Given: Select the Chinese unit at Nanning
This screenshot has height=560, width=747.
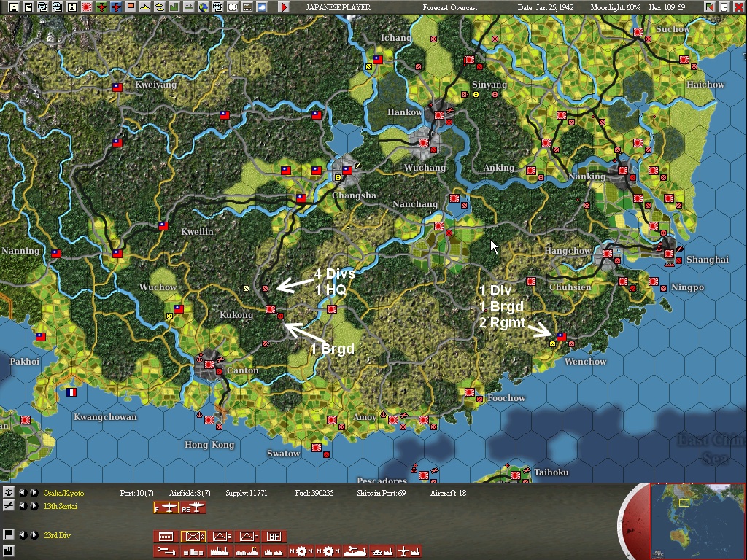Looking at the screenshot, I should (x=55, y=254).
